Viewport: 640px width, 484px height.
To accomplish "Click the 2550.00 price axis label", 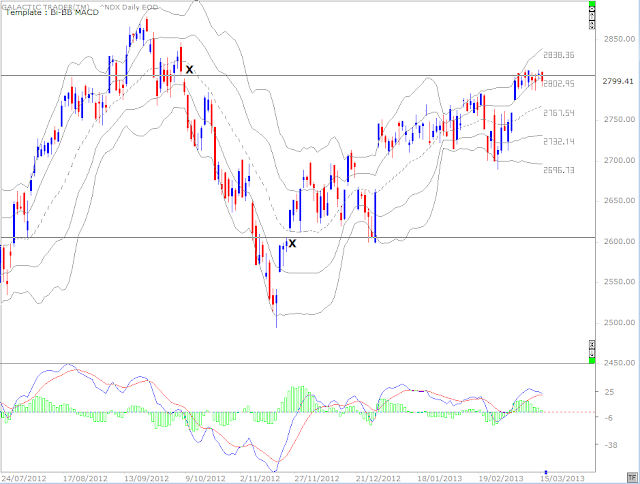I will coord(619,282).
